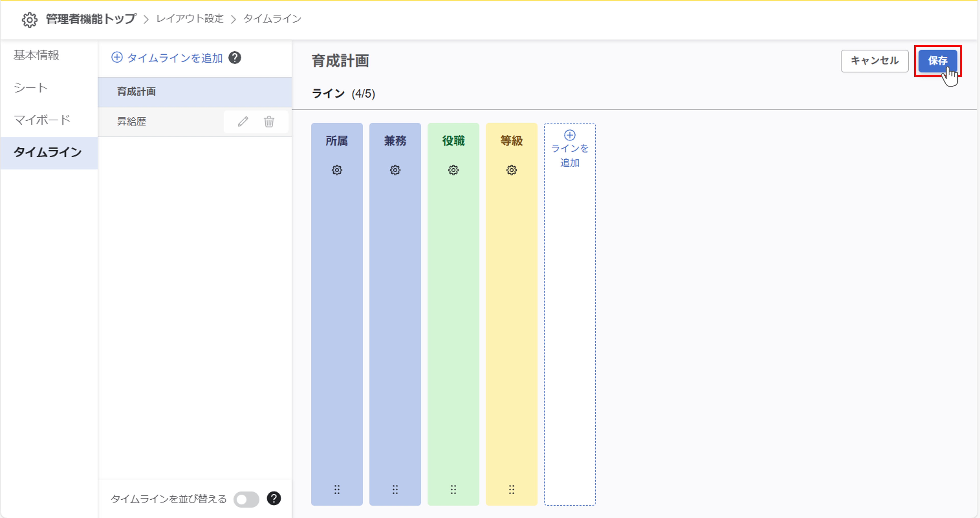Switch to the 基本情報 section

[37, 55]
